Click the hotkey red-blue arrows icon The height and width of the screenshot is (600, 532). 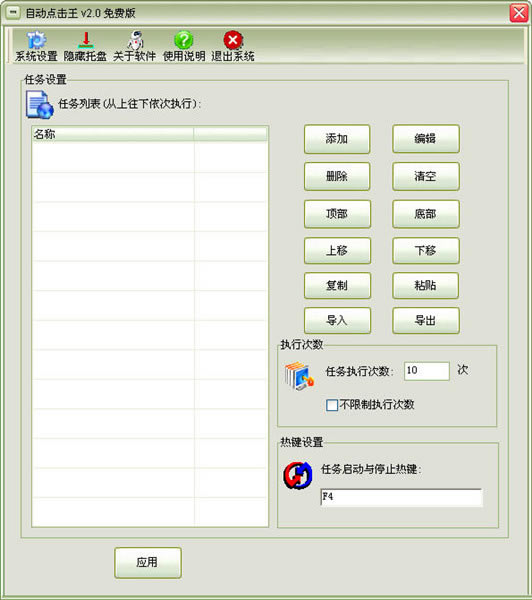click(298, 475)
